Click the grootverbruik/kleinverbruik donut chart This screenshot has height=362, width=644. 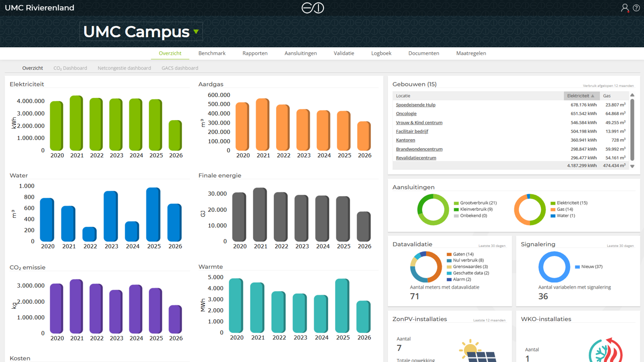433,209
